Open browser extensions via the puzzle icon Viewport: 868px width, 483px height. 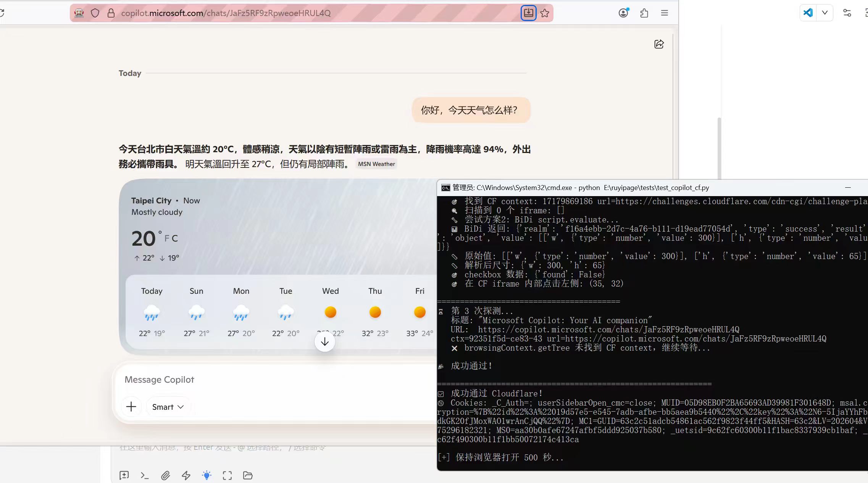(x=644, y=13)
